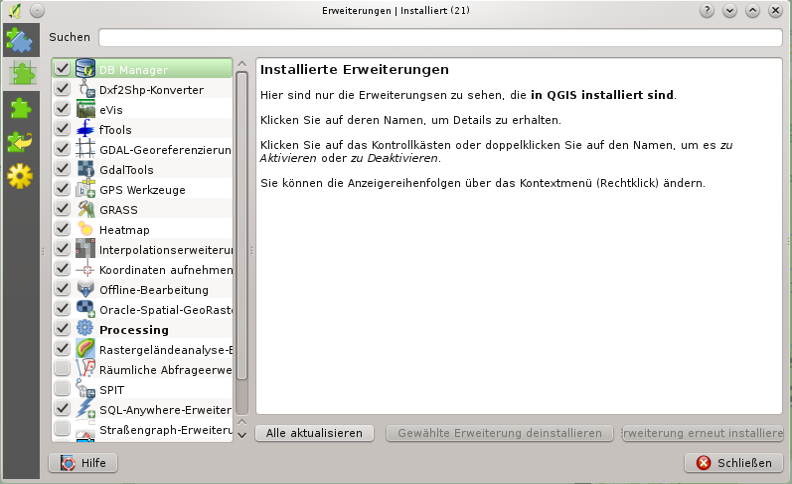Click the GdalTools plugin icon
Image resolution: width=792 pixels, height=484 pixels.
coord(85,169)
